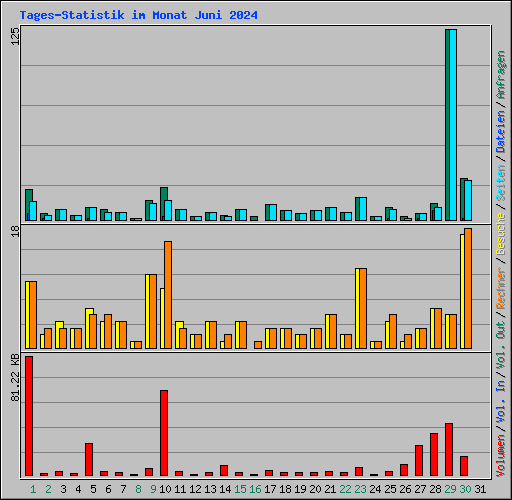Click the 'Dateien' legend label
This screenshot has height=500, width=512.
[x=500, y=132]
